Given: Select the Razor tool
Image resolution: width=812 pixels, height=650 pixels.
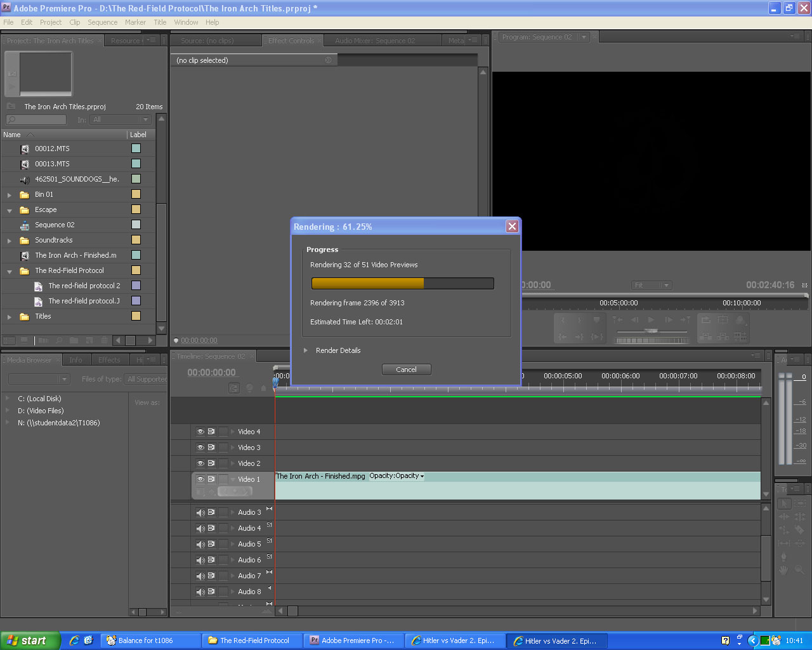Looking at the screenshot, I should coord(799,530).
